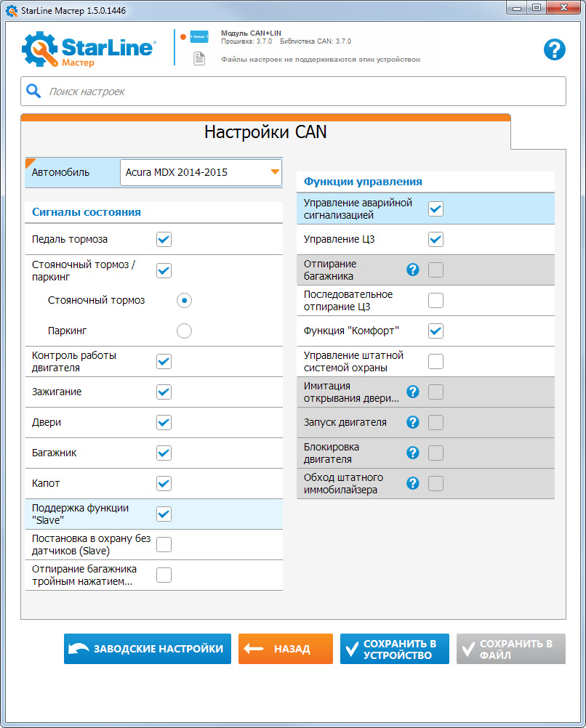Toggle the Багажник checkbox
586x728 pixels.
(x=164, y=453)
